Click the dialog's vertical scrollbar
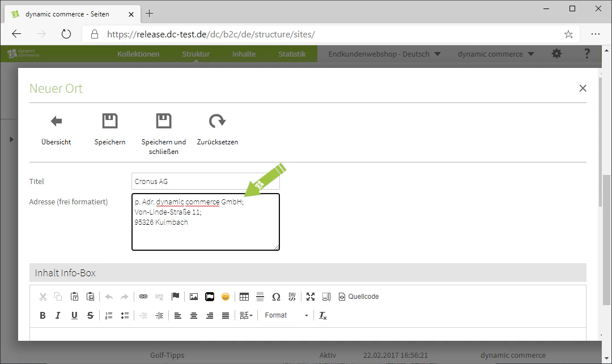 (x=600, y=141)
